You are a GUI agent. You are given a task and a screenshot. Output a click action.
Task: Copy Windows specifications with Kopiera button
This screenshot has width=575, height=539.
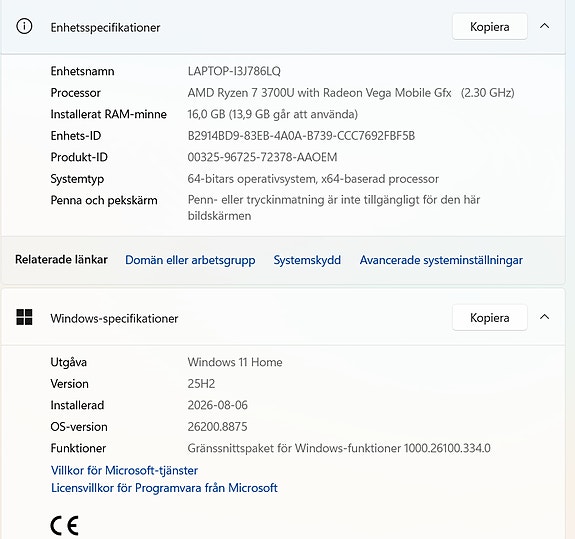[x=490, y=317]
